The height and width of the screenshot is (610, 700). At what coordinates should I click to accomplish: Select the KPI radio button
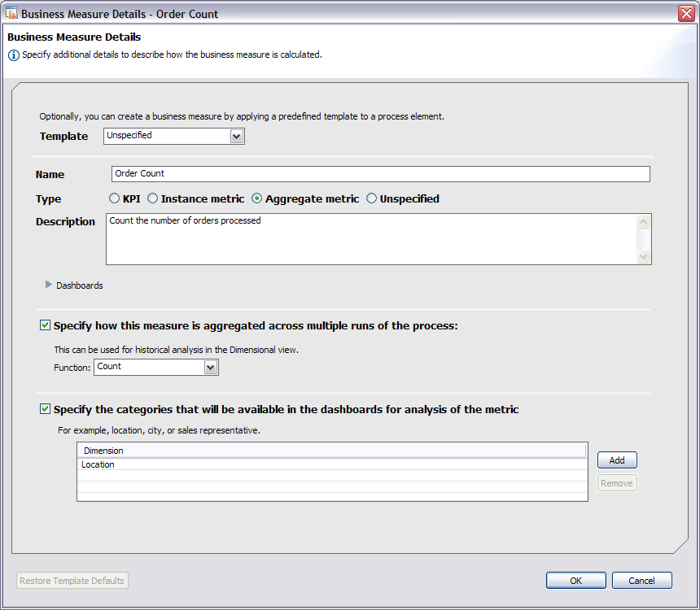[114, 198]
